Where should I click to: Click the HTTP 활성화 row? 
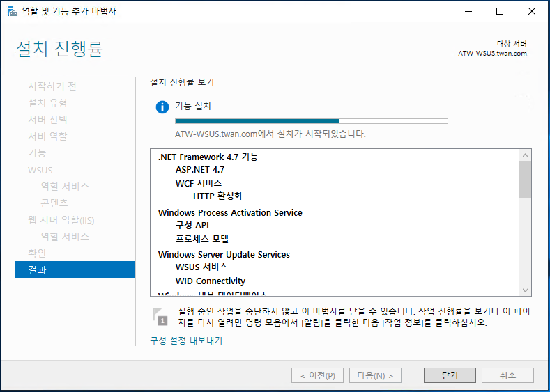point(217,196)
